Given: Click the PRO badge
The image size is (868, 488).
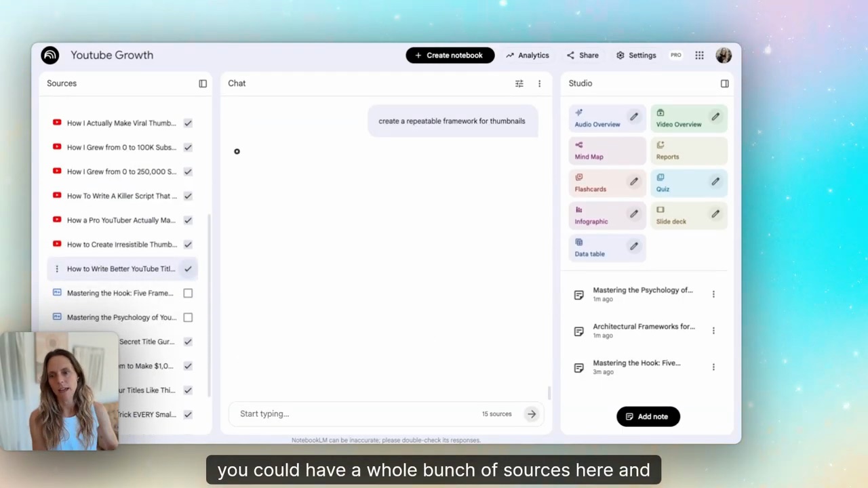Looking at the screenshot, I should click(676, 56).
